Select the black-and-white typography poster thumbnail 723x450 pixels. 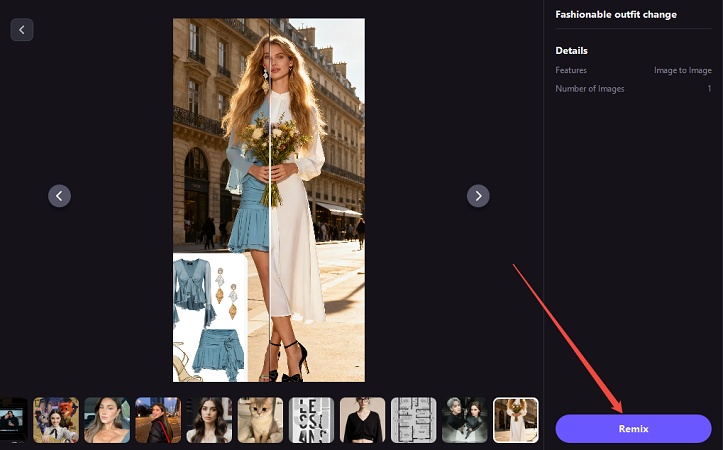pyautogui.click(x=311, y=420)
